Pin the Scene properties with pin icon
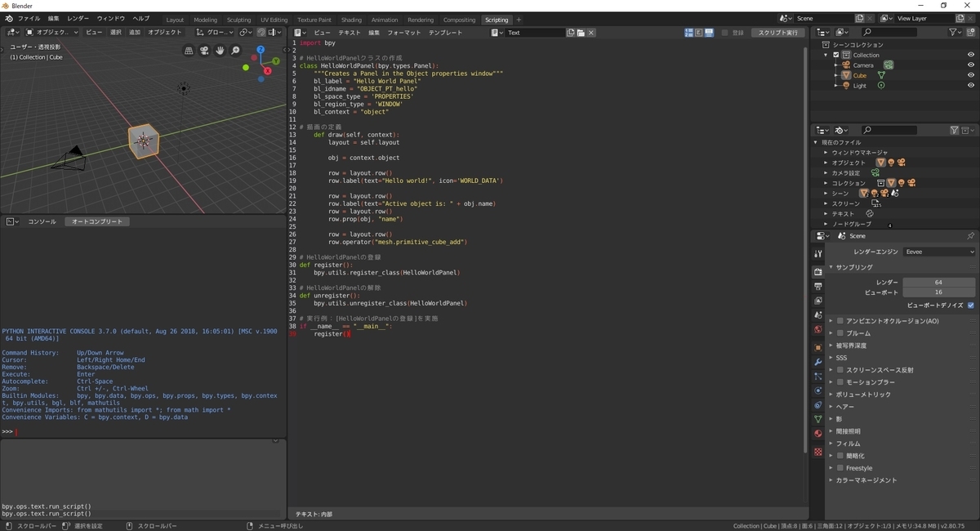This screenshot has height=531, width=980. pos(970,235)
